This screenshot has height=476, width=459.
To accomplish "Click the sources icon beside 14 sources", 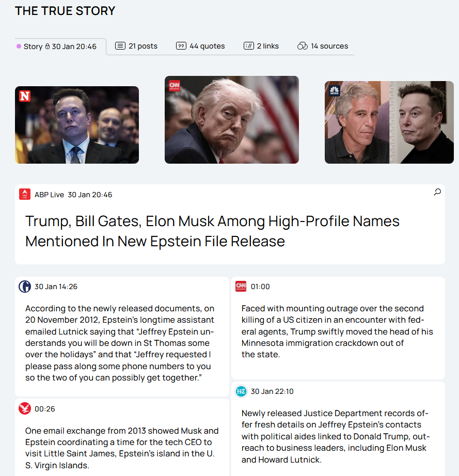I will pyautogui.click(x=303, y=46).
